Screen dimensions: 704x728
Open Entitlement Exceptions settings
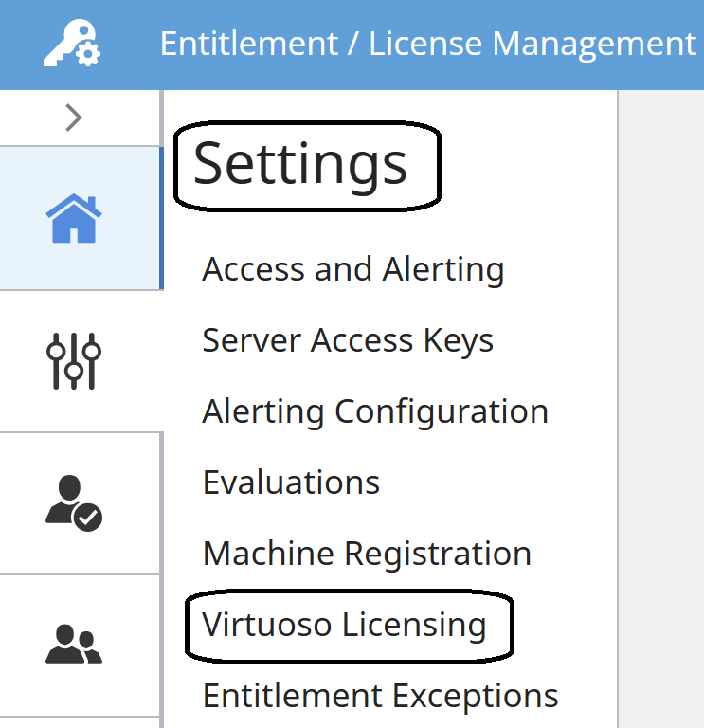(x=380, y=696)
